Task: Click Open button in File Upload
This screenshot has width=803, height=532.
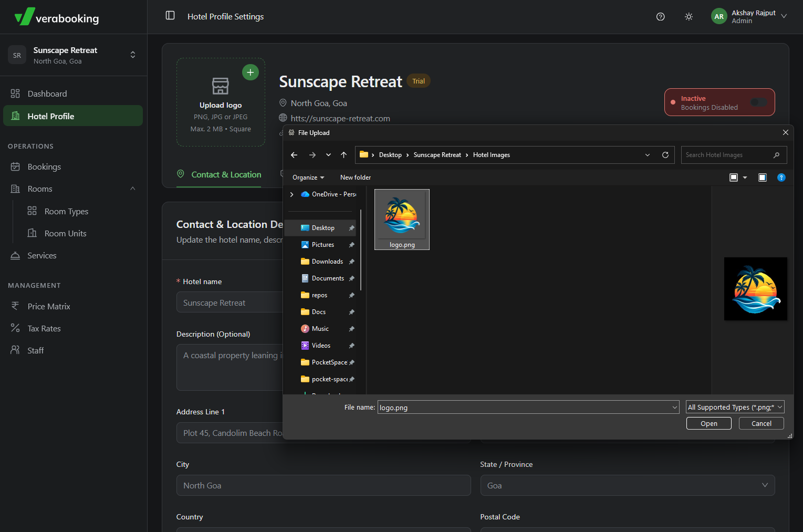Action: (x=709, y=423)
